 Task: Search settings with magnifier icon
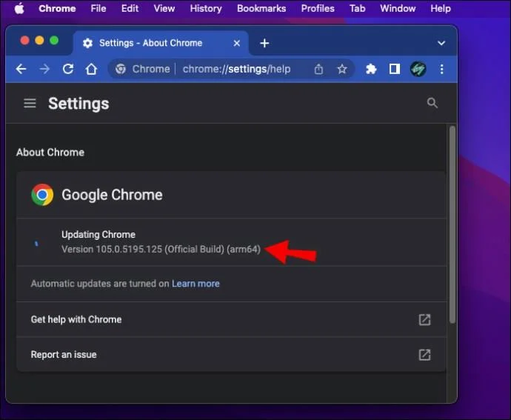click(432, 103)
